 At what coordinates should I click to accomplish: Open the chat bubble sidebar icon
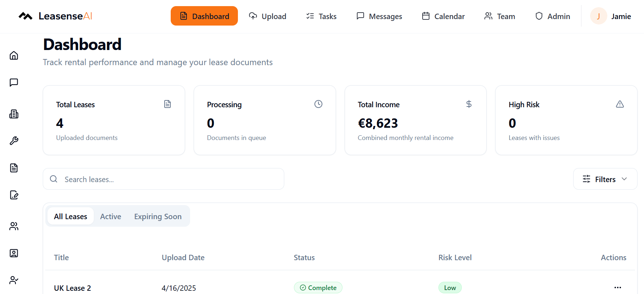[x=14, y=82]
